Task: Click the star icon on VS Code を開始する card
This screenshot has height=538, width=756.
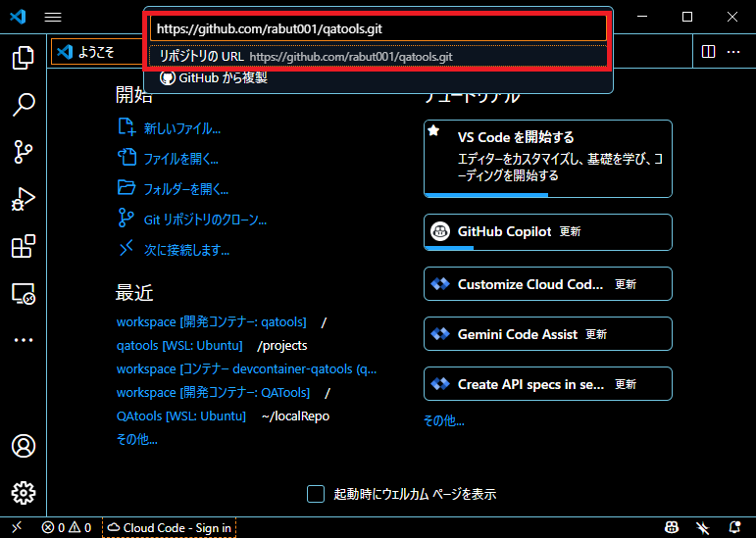Action: (433, 130)
